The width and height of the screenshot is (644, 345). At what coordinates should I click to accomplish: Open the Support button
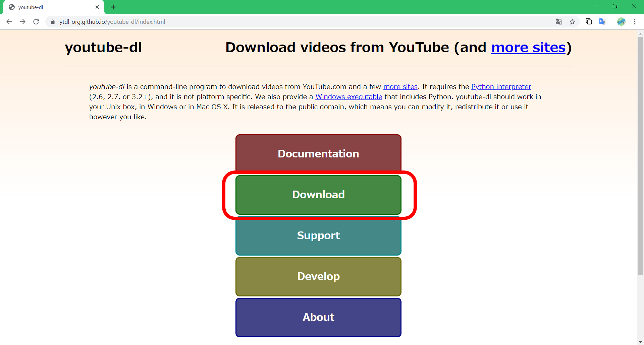click(318, 235)
